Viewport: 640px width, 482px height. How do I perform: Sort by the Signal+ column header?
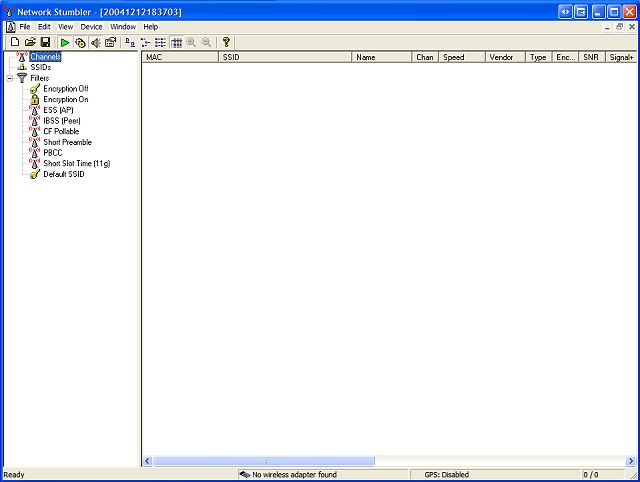[621, 57]
